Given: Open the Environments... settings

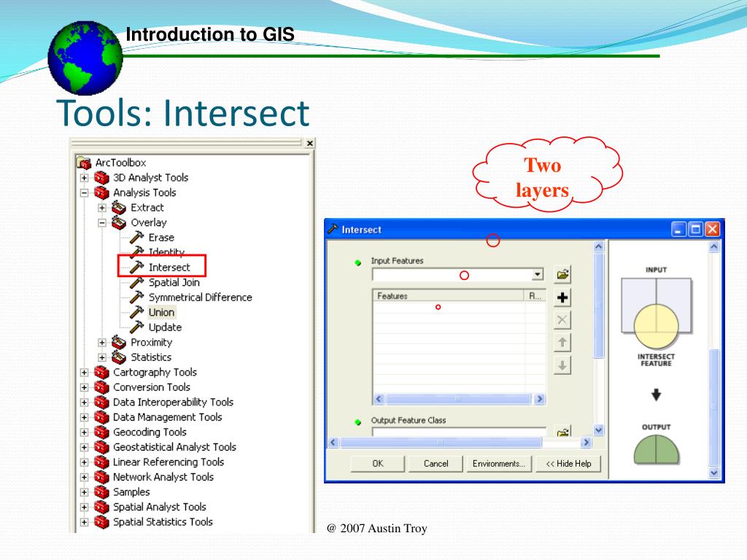Looking at the screenshot, I should (499, 463).
